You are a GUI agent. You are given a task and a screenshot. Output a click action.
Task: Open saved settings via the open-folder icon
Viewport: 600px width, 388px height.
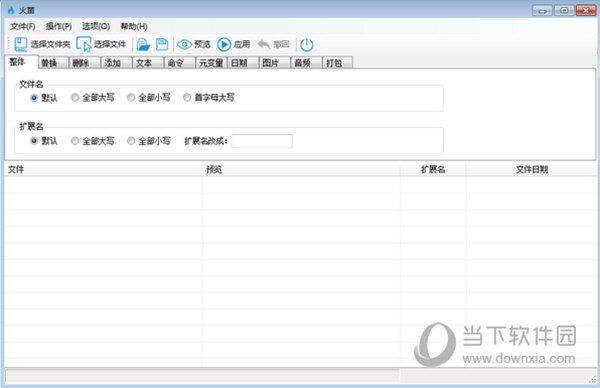(x=143, y=44)
